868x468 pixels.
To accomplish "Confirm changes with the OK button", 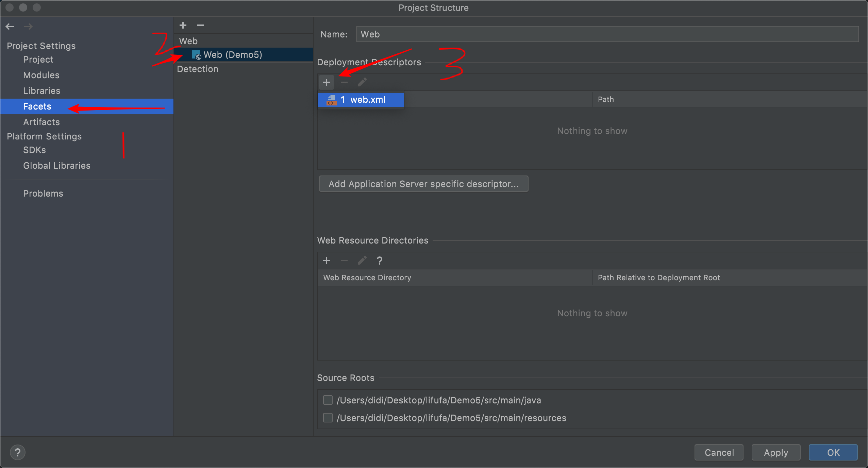I will [x=833, y=452].
